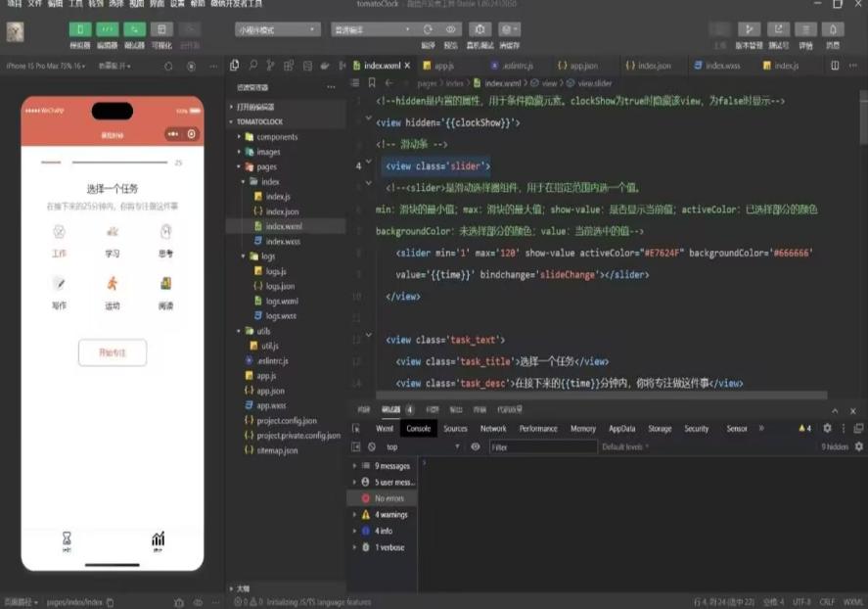Viewport: 868px width, 609px height.
Task: Open the iPhone 15 Pro Max device dropdown
Action: coord(47,67)
